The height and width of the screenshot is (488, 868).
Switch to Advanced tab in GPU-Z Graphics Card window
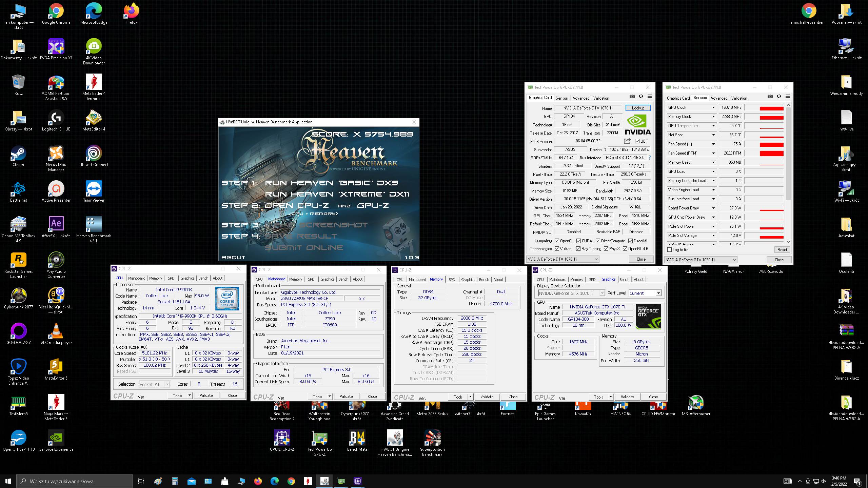point(581,98)
